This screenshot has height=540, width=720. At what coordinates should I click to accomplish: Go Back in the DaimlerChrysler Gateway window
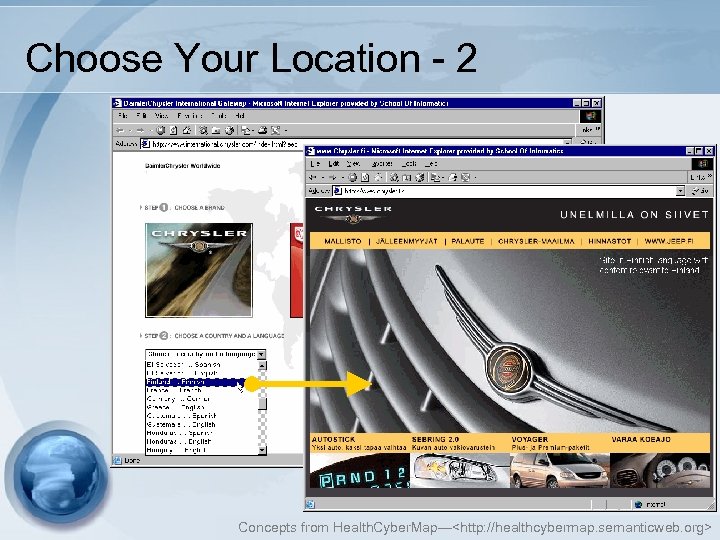[121, 130]
